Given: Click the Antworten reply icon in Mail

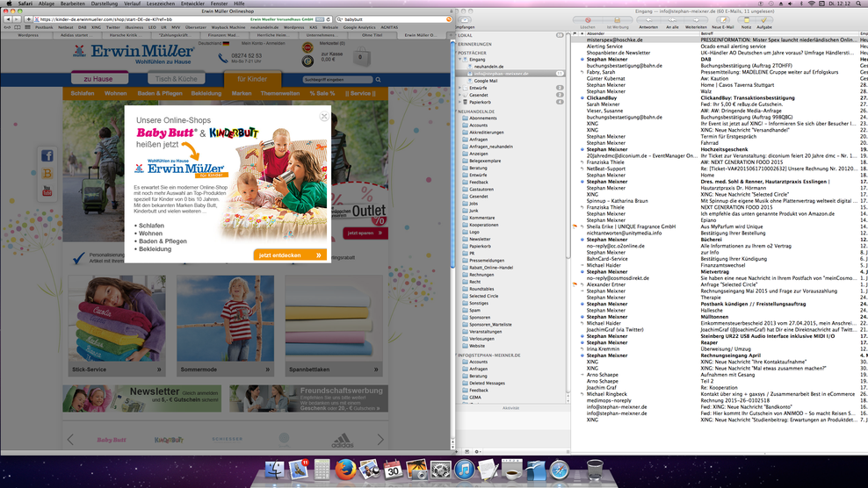Looking at the screenshot, I should pos(648,20).
